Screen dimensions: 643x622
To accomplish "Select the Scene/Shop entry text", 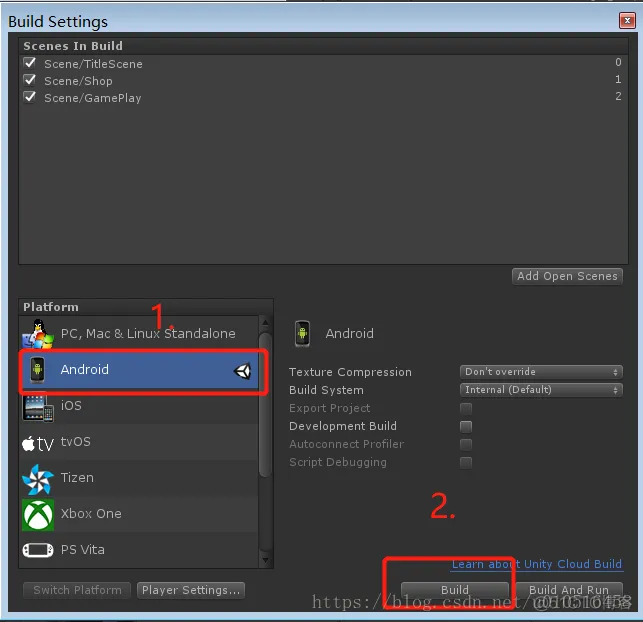I will click(78, 81).
